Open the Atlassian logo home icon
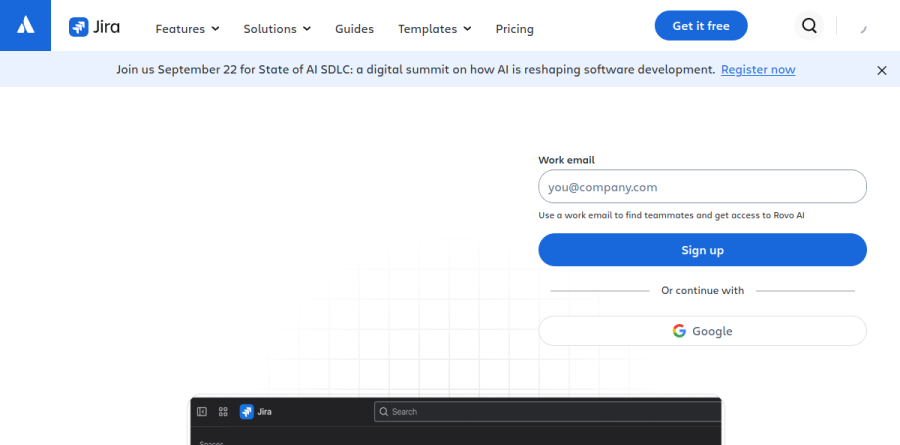Viewport: 900px width, 445px height. coord(25,25)
